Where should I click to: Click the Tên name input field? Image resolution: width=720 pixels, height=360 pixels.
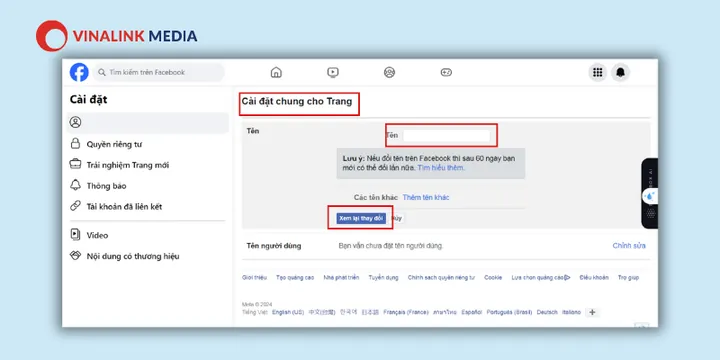point(446,135)
